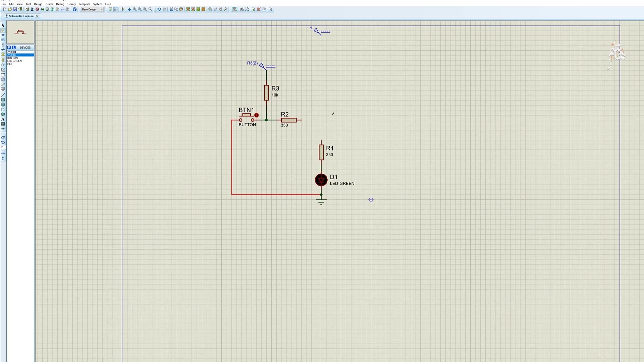Choose the Generator mode tool
Screen dimensions: 644x362
[x=3, y=79]
